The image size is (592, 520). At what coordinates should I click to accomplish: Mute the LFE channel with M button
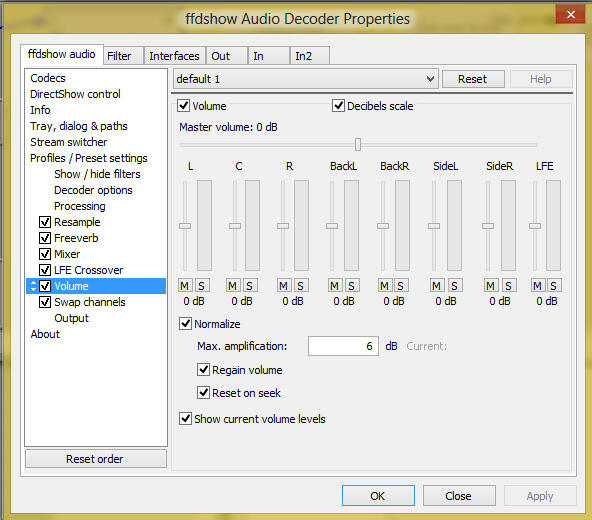click(x=538, y=286)
